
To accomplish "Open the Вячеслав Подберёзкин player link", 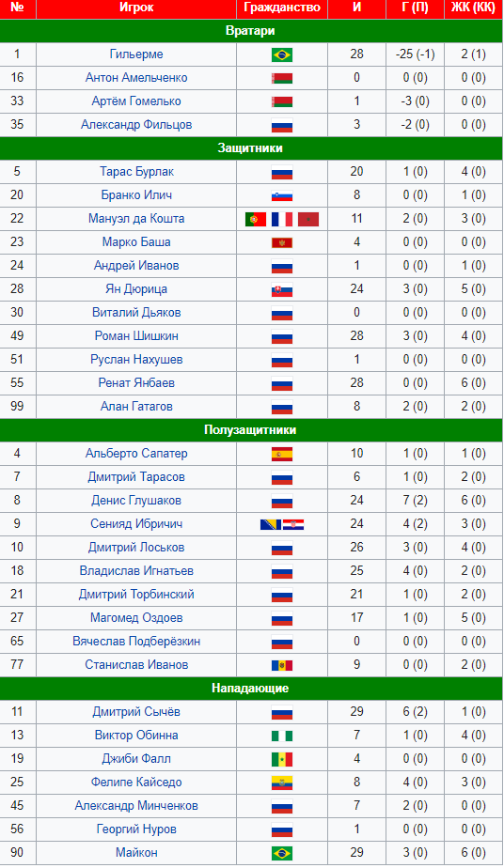I will [136, 642].
